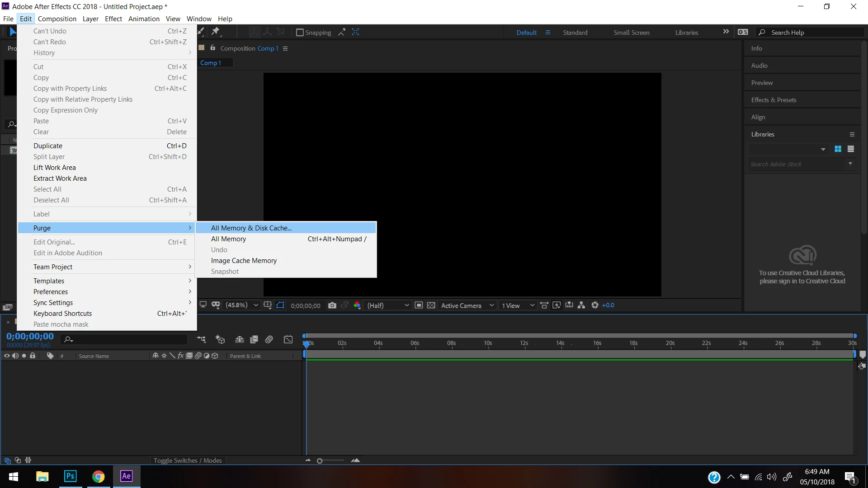The height and width of the screenshot is (488, 868).
Task: Enable the Snapping checkbox
Action: click(x=300, y=33)
